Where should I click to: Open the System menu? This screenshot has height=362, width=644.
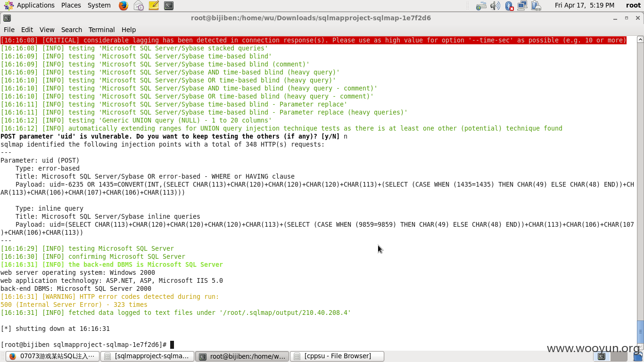[x=99, y=5]
